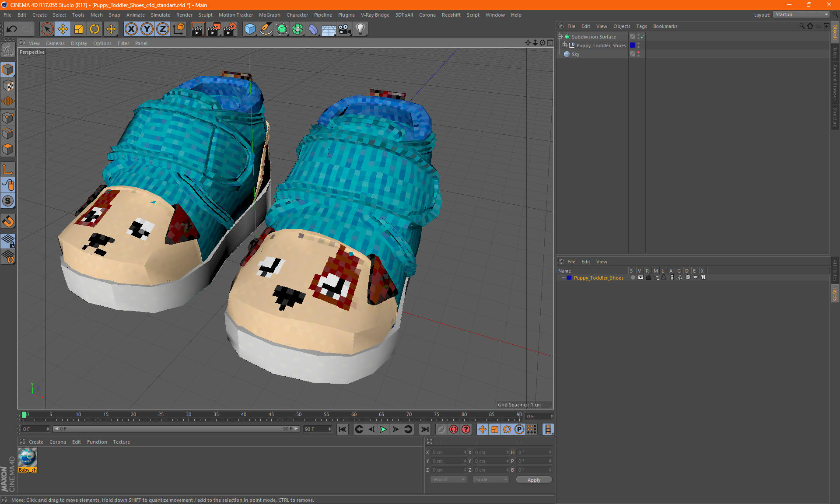Click Puppy_Toddler_Shoes blue layer swatch
Viewport: 840px width, 504px height.
click(632, 45)
